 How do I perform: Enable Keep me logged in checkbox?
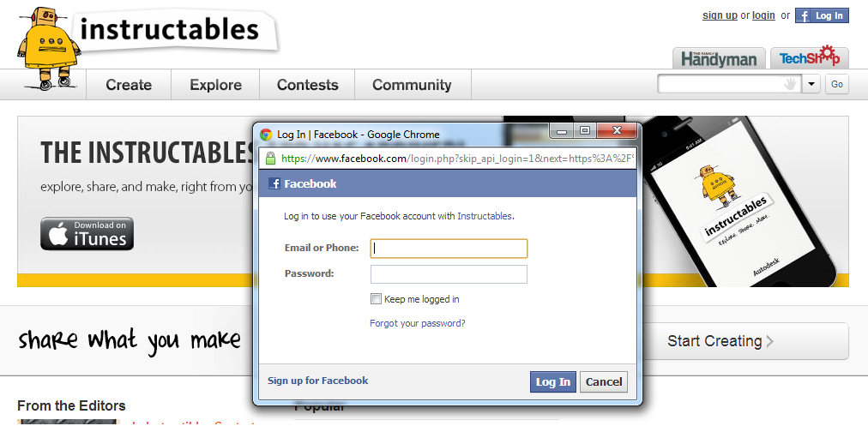click(376, 299)
